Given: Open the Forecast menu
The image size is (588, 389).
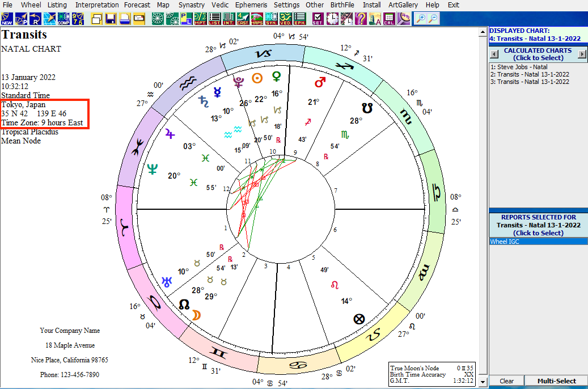Looking at the screenshot, I should pos(137,5).
